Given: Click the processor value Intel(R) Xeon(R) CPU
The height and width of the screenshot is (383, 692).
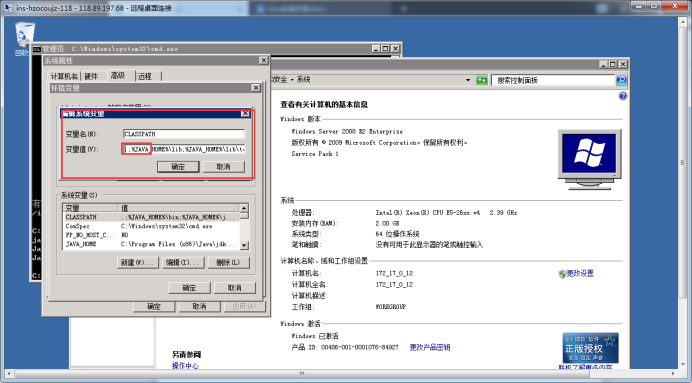Looking at the screenshot, I should [x=446, y=213].
